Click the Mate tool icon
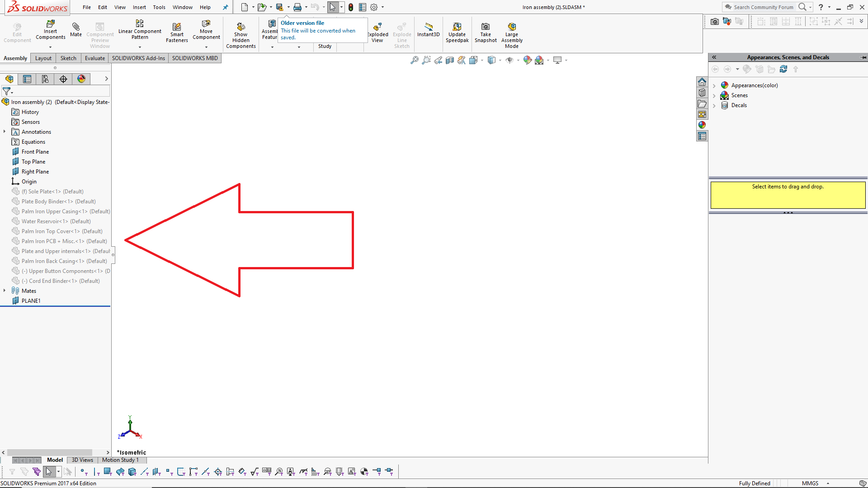The height and width of the screenshot is (488, 868). (x=76, y=27)
